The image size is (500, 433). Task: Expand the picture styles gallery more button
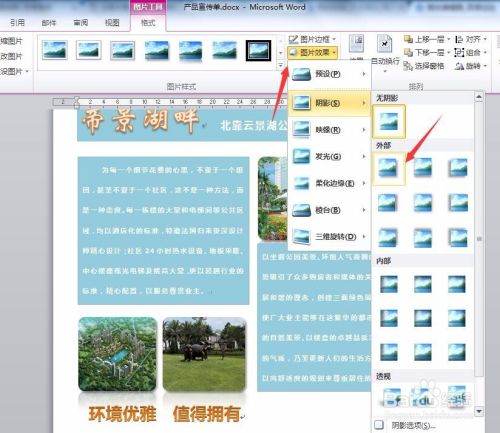(281, 65)
